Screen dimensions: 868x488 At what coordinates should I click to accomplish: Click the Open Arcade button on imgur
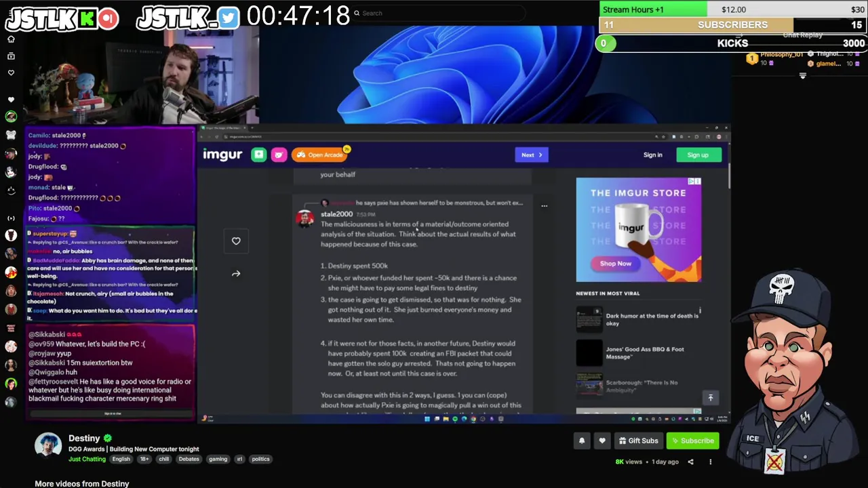320,155
